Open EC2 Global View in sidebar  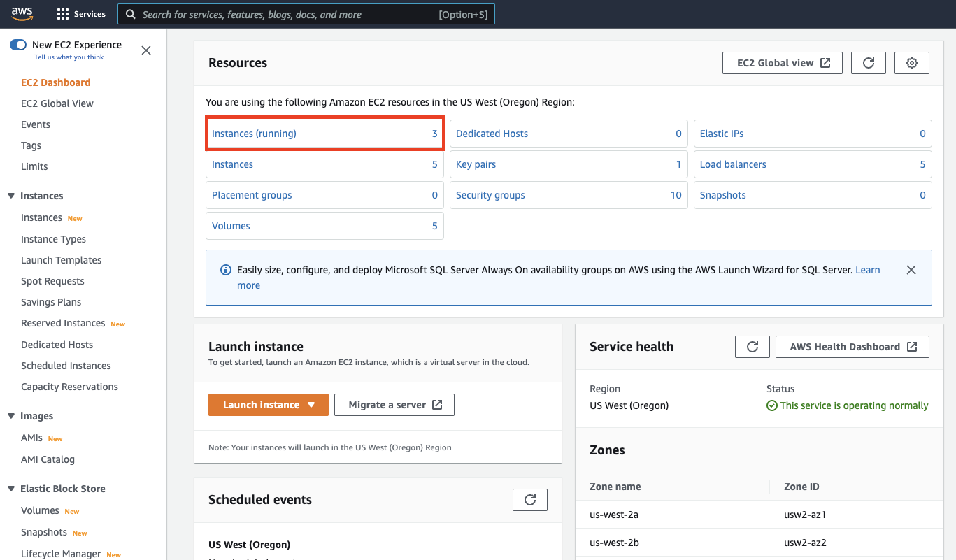pos(57,103)
